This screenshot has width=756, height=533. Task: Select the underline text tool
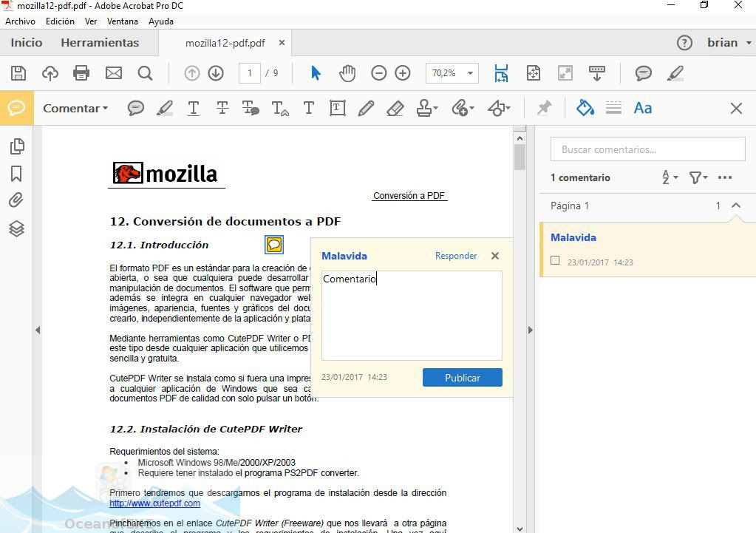coord(194,108)
